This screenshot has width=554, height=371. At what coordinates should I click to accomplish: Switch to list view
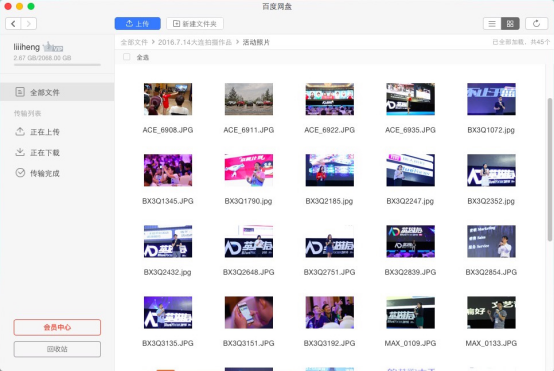point(492,24)
